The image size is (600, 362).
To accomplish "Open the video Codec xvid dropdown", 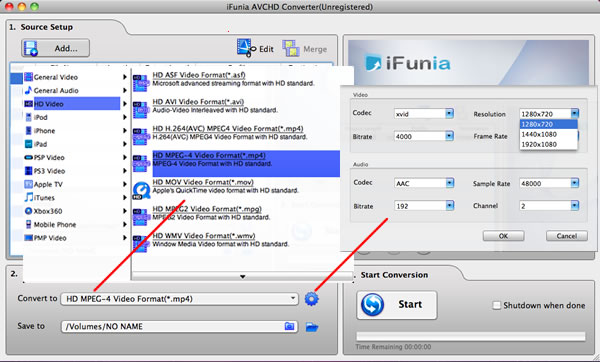I will [x=424, y=114].
